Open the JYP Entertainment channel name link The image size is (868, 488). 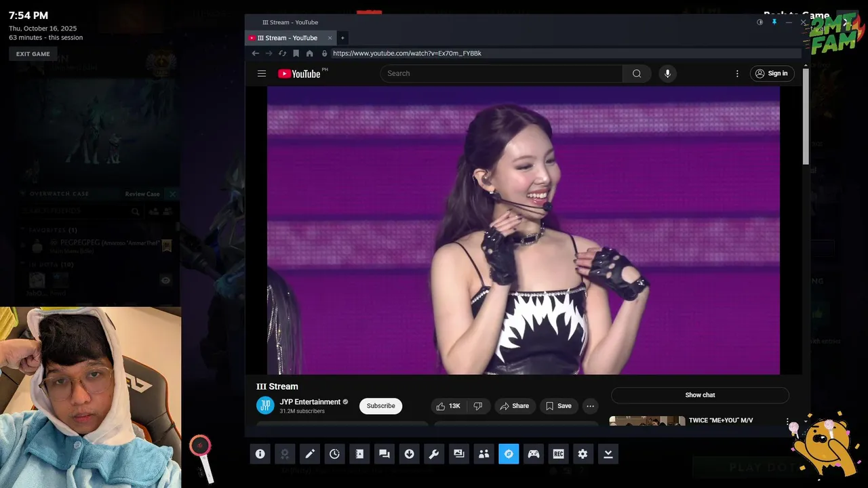310,402
